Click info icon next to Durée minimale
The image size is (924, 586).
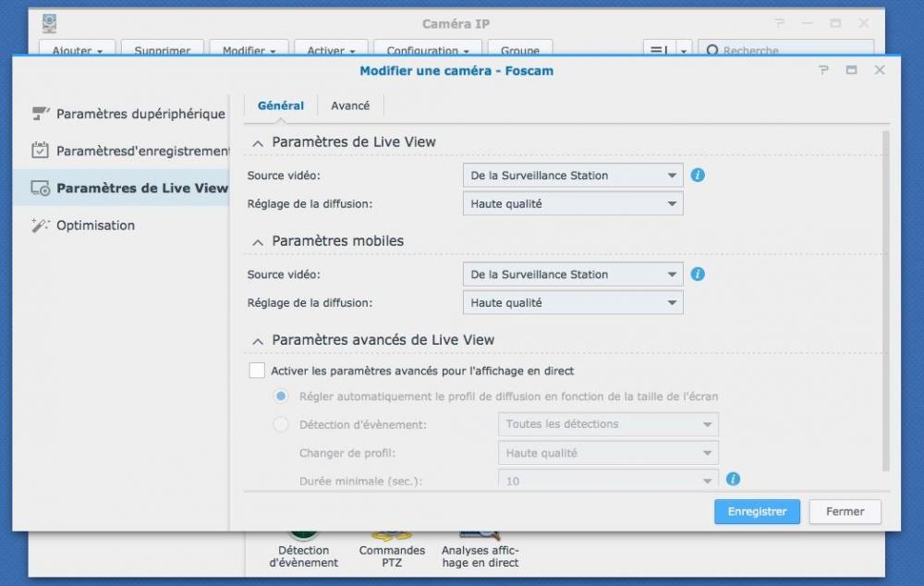point(733,479)
